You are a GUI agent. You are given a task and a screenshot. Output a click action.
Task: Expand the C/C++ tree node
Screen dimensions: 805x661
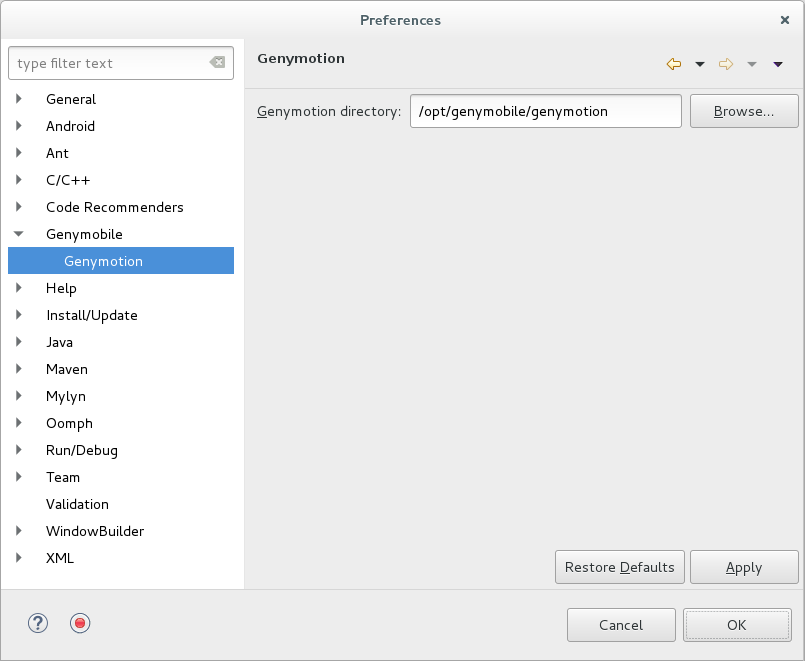[19, 180]
